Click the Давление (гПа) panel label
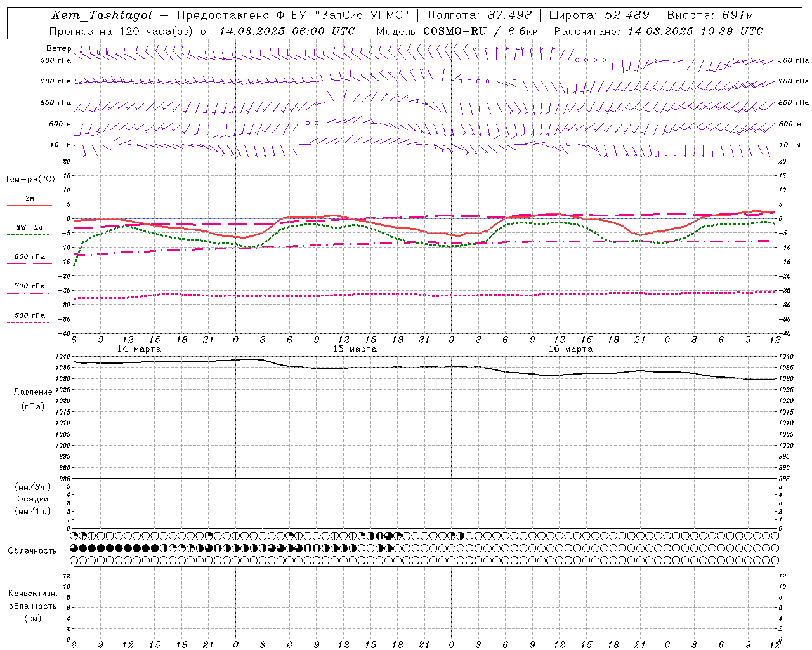The image size is (812, 650). click(33, 399)
